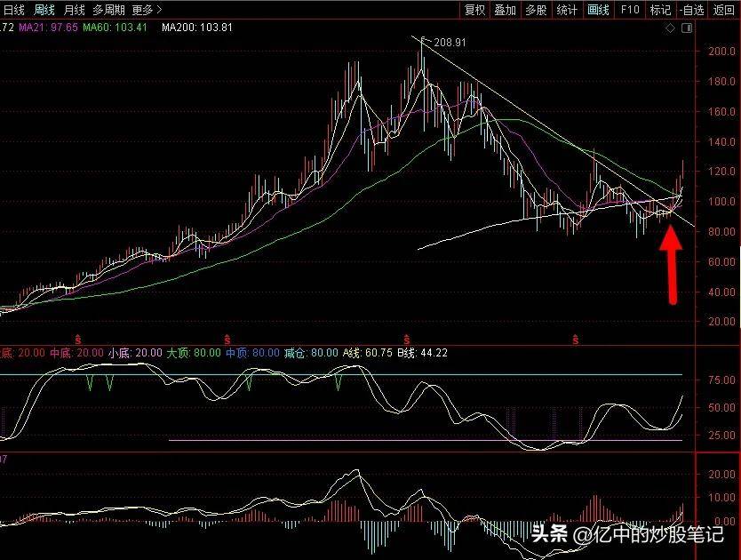Select the MA21: 97.65 indicator label
Screen dimensions: 741x560
point(48,28)
